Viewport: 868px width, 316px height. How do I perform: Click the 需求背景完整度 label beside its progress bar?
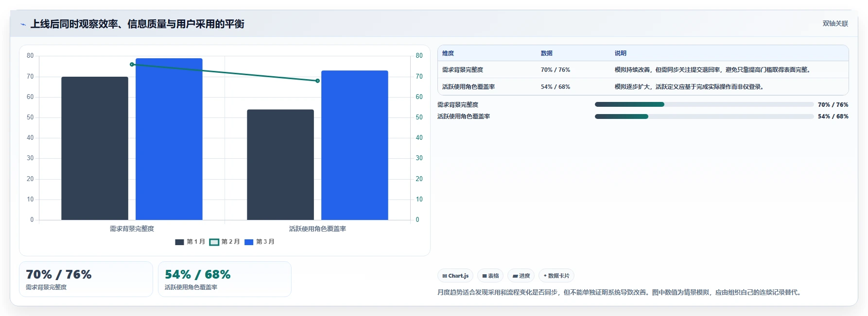click(x=458, y=105)
